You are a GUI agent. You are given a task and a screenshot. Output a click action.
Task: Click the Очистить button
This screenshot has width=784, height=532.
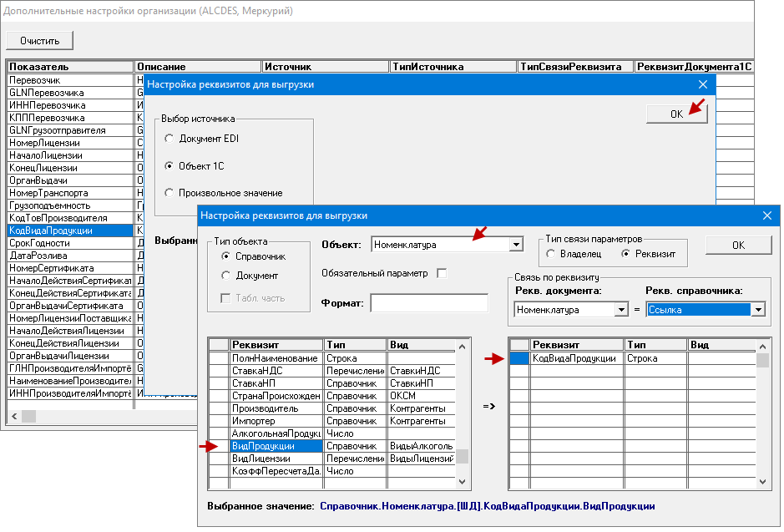pyautogui.click(x=39, y=40)
